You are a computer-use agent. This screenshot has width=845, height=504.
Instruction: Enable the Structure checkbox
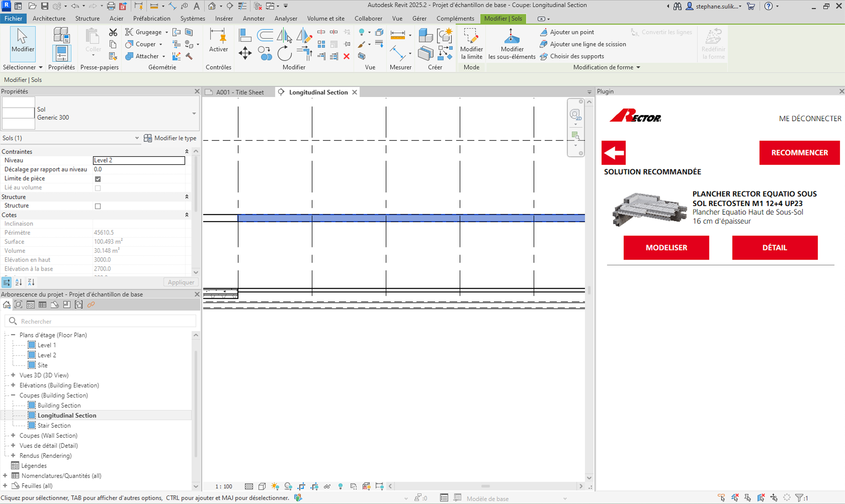98,206
